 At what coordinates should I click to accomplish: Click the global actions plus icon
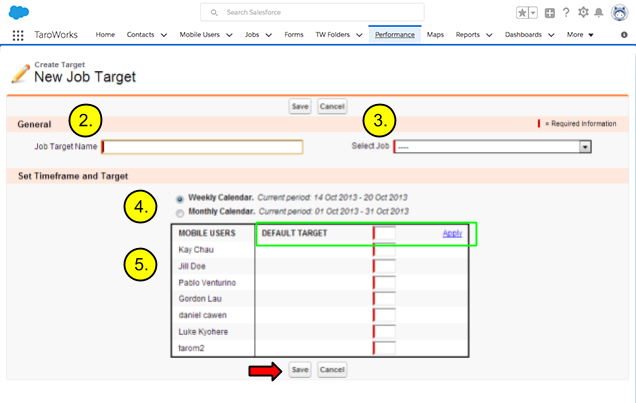tap(550, 13)
